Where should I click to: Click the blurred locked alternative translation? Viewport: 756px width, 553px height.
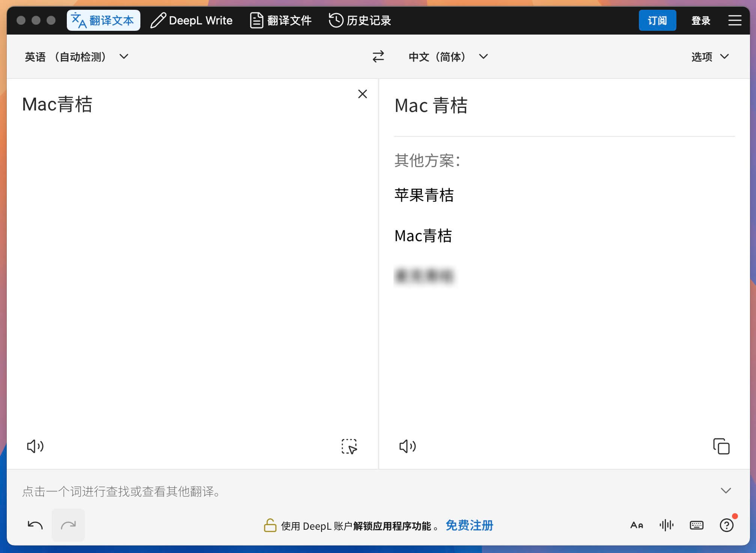[x=425, y=276]
